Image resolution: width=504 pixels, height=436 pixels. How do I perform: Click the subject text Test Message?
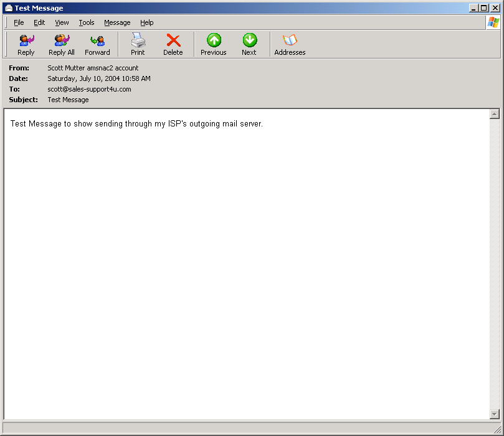(x=68, y=100)
